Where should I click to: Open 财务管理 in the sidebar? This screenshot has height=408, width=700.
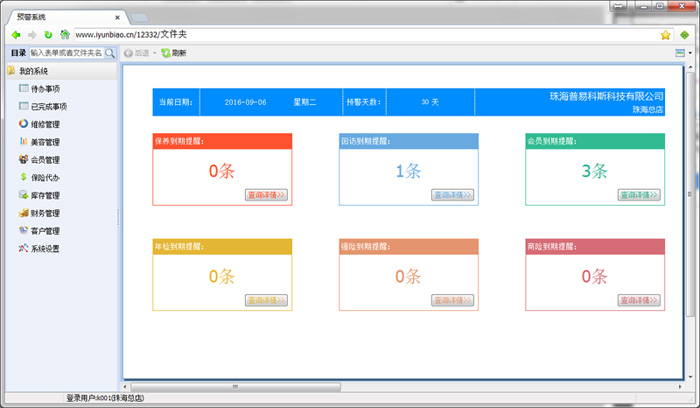pos(39,213)
